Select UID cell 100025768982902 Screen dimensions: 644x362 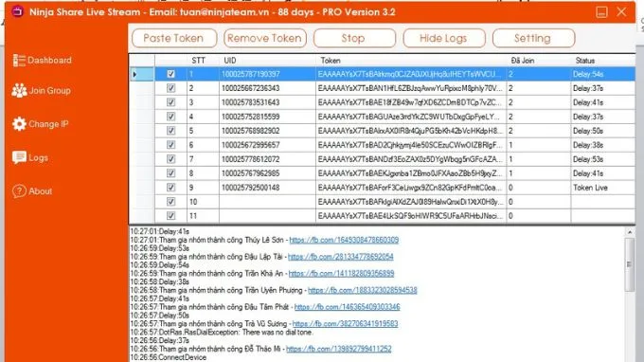pyautogui.click(x=267, y=131)
